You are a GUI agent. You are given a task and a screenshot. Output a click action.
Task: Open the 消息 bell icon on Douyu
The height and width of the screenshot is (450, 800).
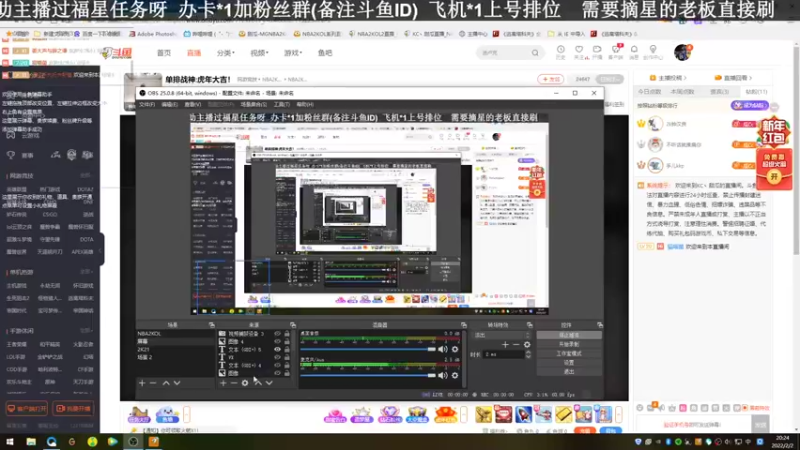coord(634,52)
